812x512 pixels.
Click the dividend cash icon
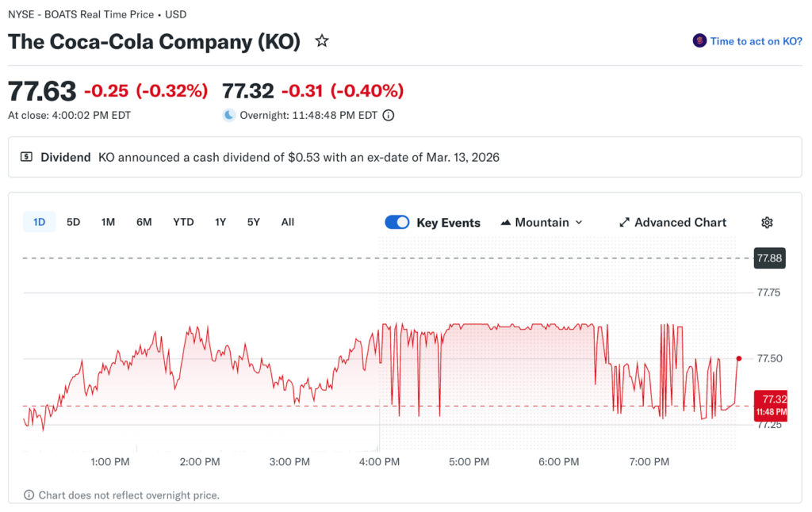pos(26,157)
